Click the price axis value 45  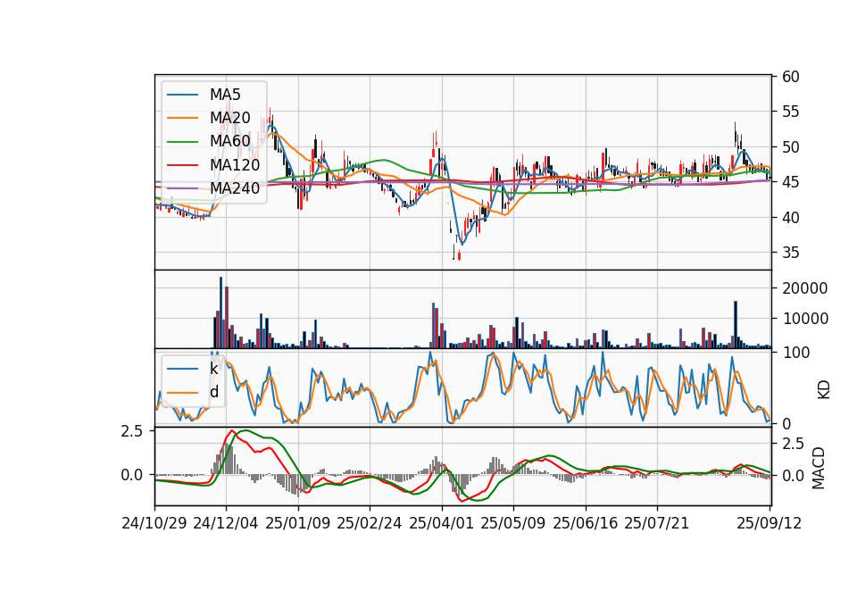791,182
